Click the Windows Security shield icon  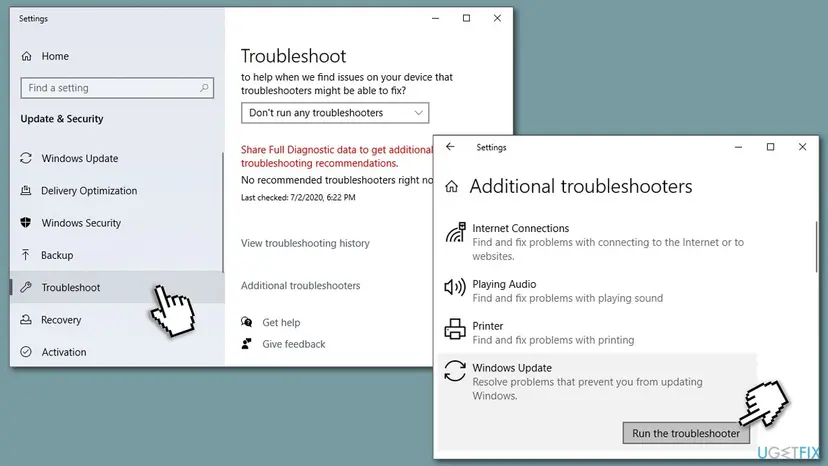[25, 222]
